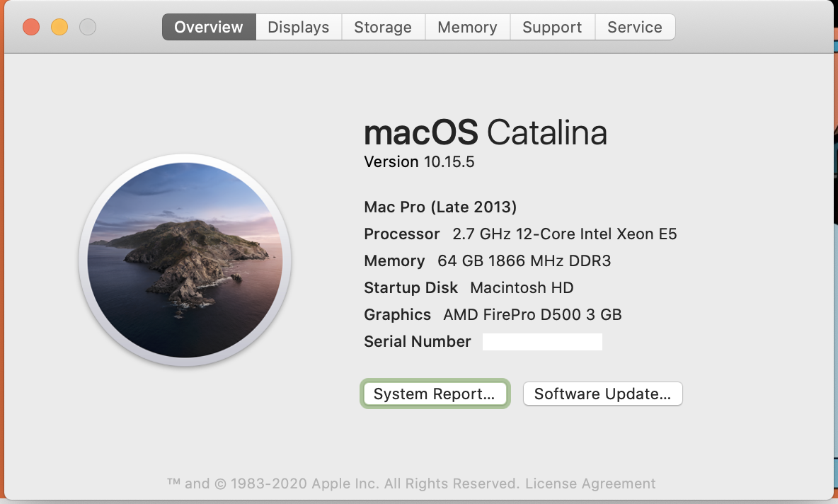Switch to the Service tab

[635, 27]
